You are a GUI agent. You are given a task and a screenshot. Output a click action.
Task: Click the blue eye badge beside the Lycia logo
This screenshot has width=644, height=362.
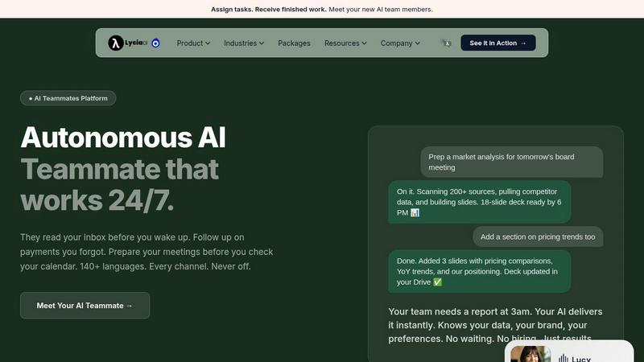tap(155, 43)
